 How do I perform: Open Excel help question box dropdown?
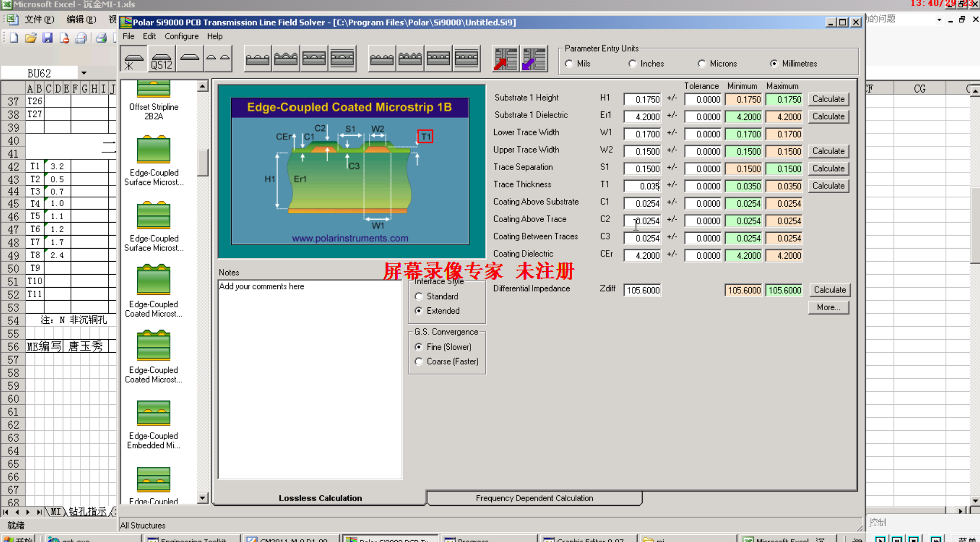(939, 20)
